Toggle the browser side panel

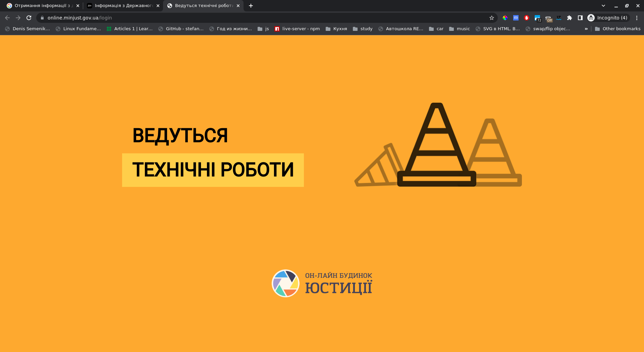tap(580, 18)
